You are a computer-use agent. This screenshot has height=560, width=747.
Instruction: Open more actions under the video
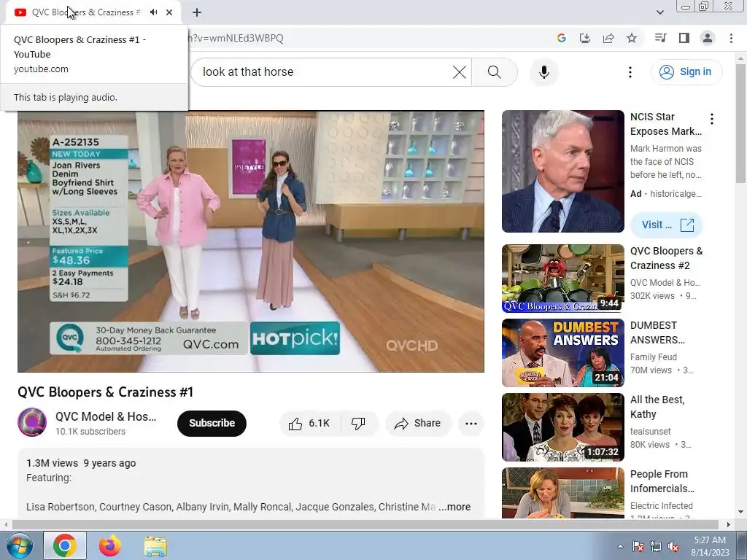coord(471,424)
